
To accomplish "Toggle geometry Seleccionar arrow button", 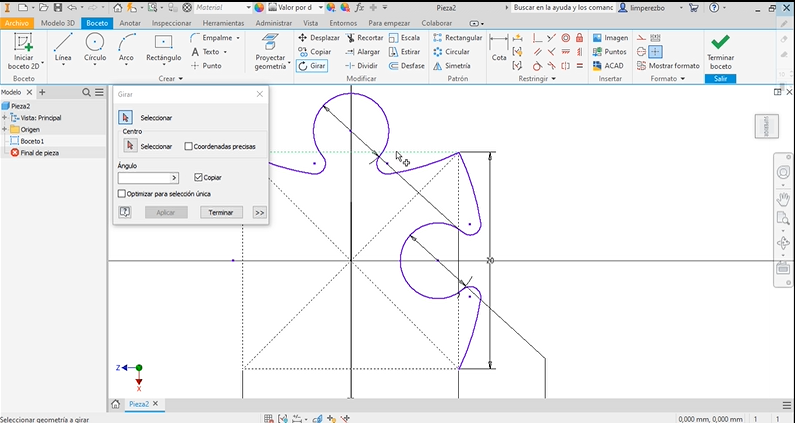I will click(125, 118).
